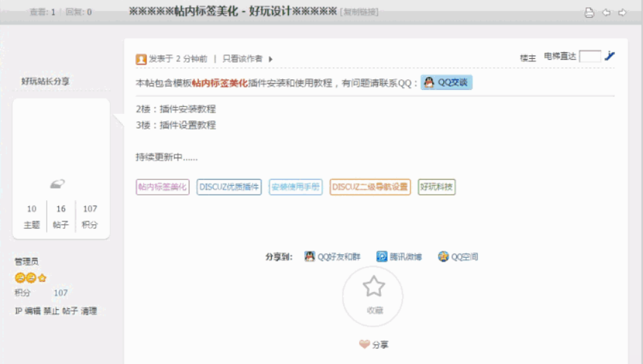Click the orange author avatar icon
This screenshot has height=364, width=643.
pyautogui.click(x=141, y=60)
